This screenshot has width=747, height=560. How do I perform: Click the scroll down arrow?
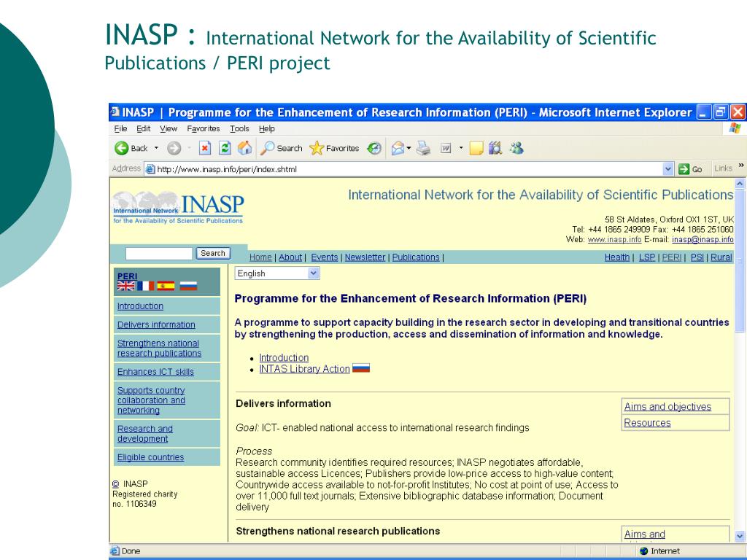[740, 536]
